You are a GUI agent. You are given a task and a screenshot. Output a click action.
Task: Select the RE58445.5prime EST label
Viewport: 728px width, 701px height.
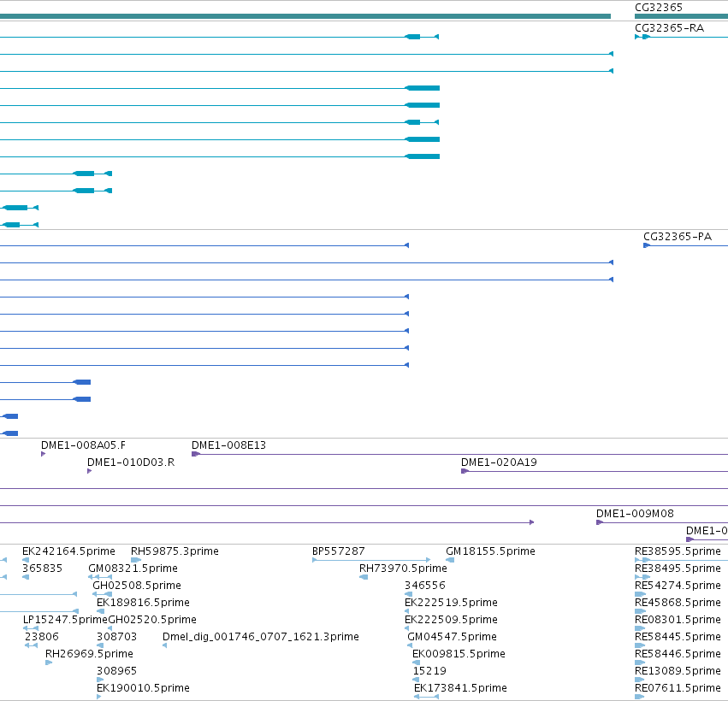(x=678, y=637)
